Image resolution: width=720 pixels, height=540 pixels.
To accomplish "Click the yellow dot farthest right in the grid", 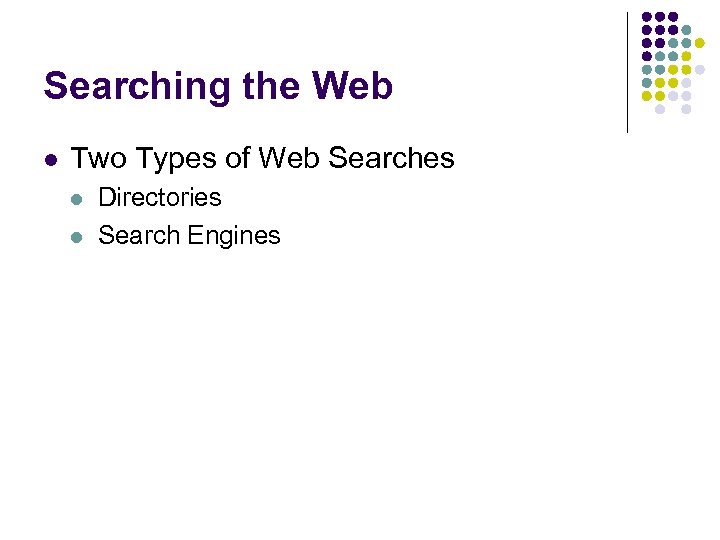I will 699,43.
